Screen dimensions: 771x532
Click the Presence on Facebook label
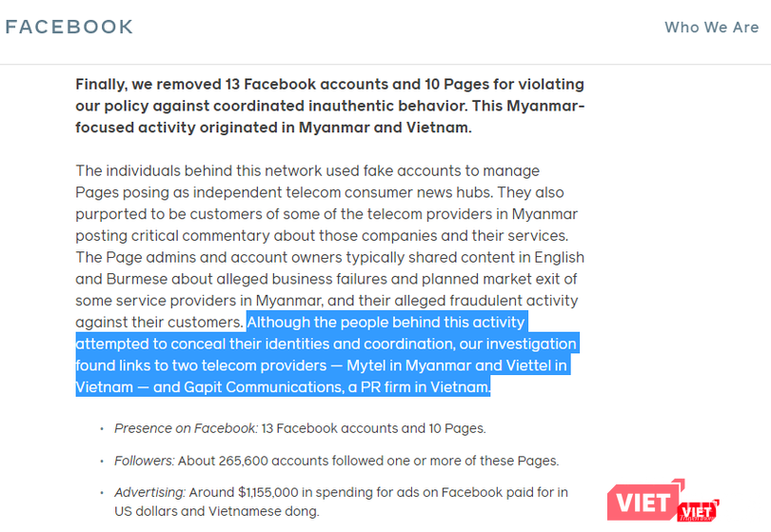point(184,428)
